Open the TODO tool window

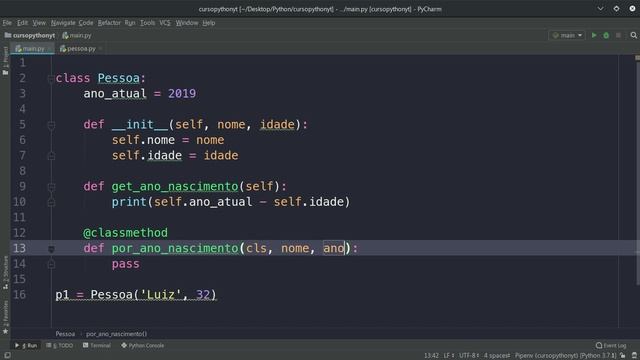point(60,345)
